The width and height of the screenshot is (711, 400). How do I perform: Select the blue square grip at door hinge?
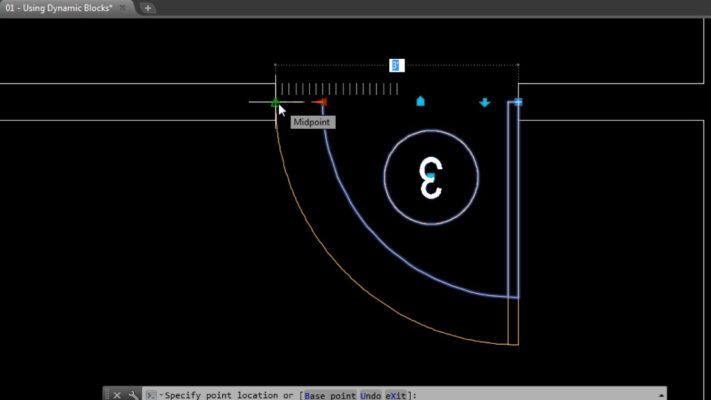click(518, 102)
